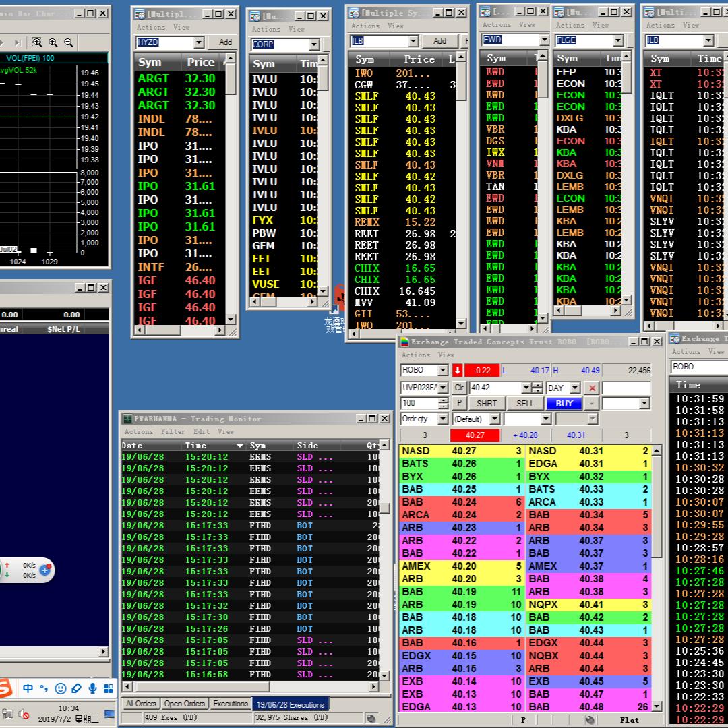Open the Ordr qty dropdown
This screenshot has height=728, width=728.
coord(442,419)
